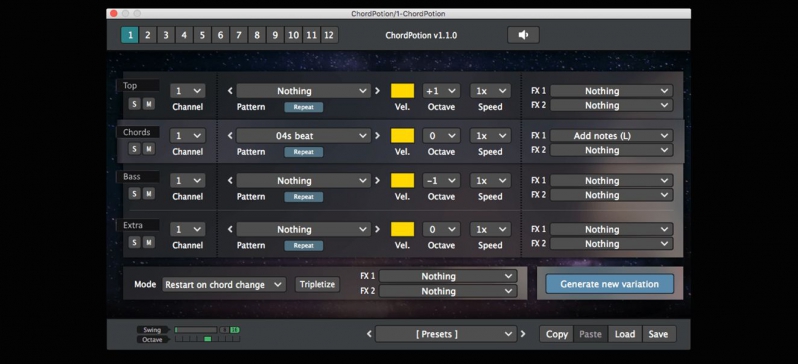This screenshot has width=798, height=364.
Task: Click the ChordPotion v1.1.0 version text
Action: pos(421,35)
